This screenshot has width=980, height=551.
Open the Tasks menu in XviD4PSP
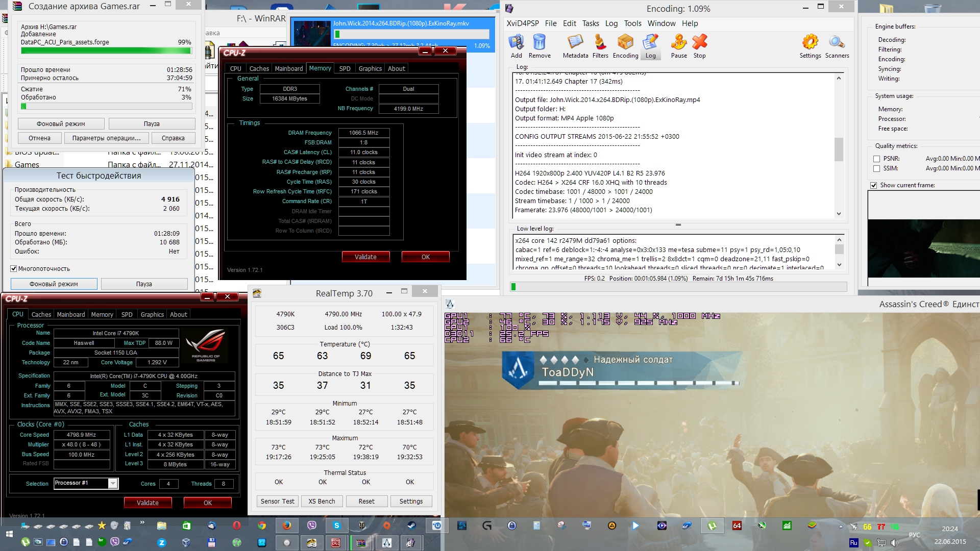(591, 23)
